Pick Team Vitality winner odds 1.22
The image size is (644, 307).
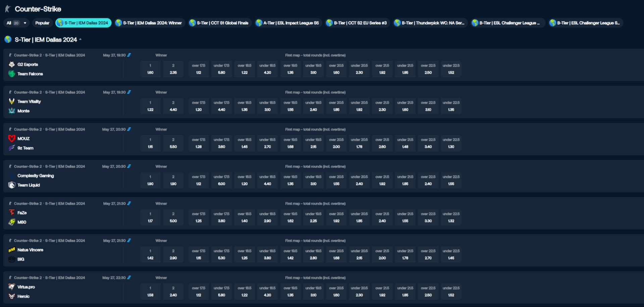click(150, 106)
